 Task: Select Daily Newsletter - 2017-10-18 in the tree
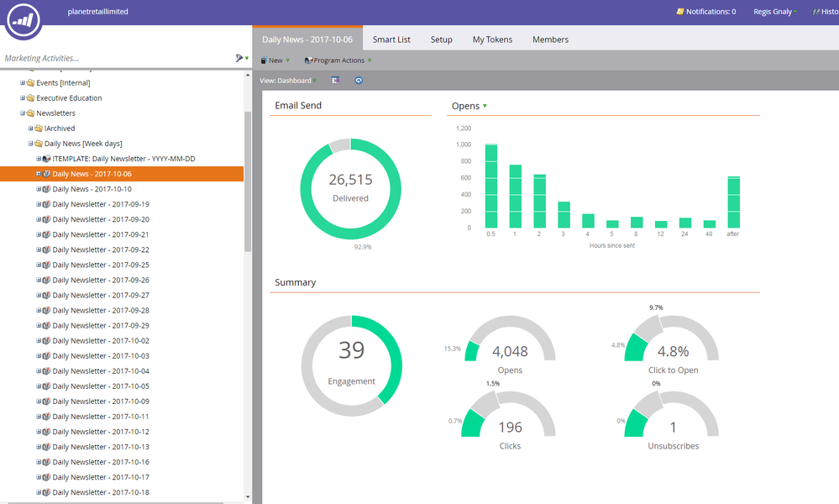click(101, 492)
